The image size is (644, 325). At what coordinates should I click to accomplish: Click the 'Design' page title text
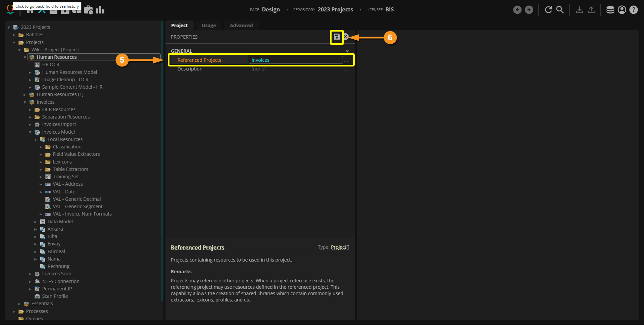271,9
